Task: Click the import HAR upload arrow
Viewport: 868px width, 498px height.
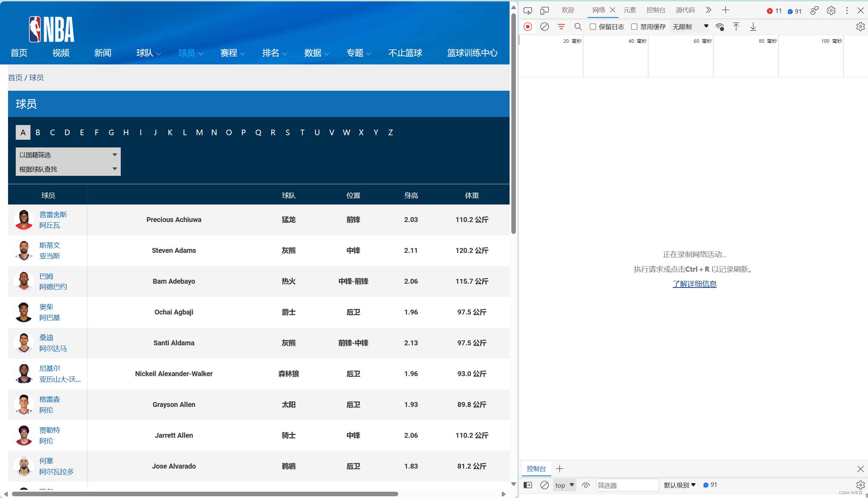Action: point(736,27)
